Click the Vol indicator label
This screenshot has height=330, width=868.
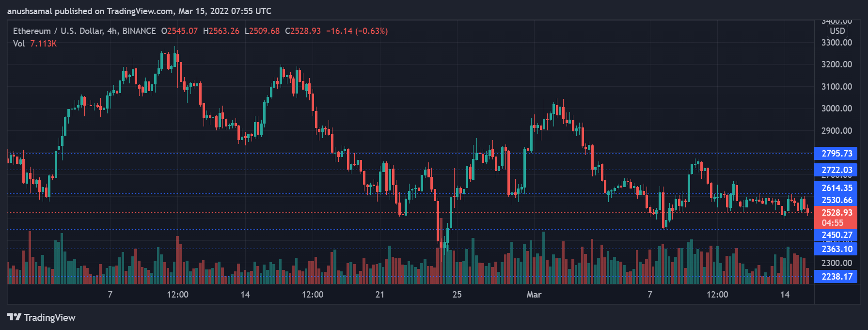pyautogui.click(x=19, y=44)
